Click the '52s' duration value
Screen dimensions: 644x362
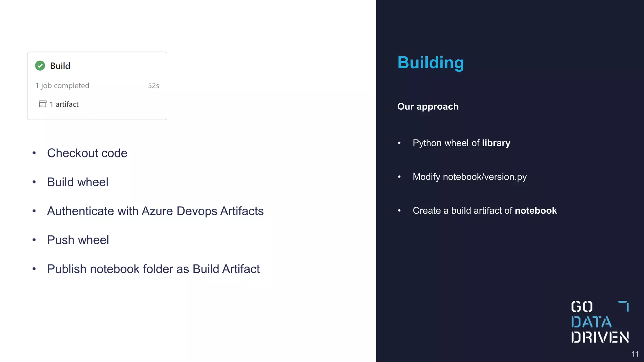(x=153, y=85)
